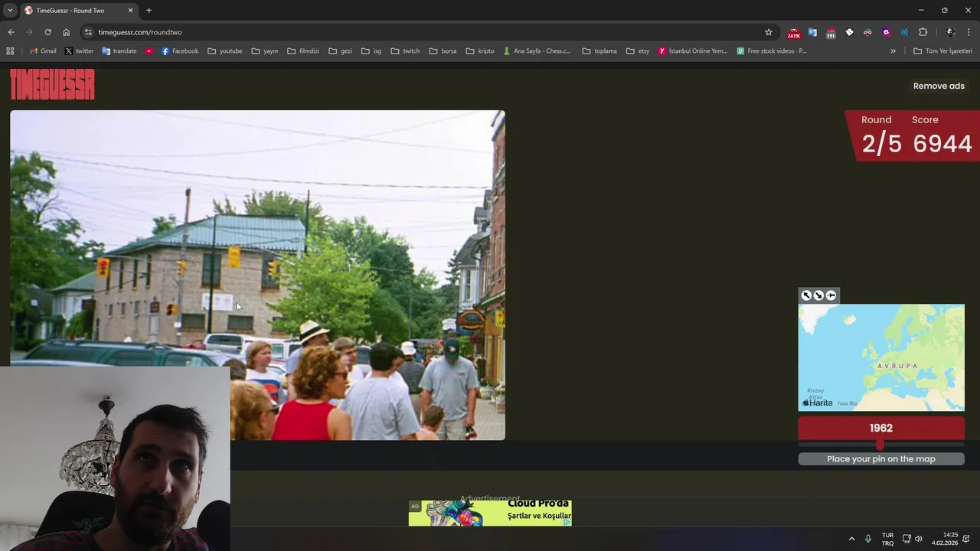The width and height of the screenshot is (980, 551).
Task: Open the kripto bookmarks folder
Action: 480,51
